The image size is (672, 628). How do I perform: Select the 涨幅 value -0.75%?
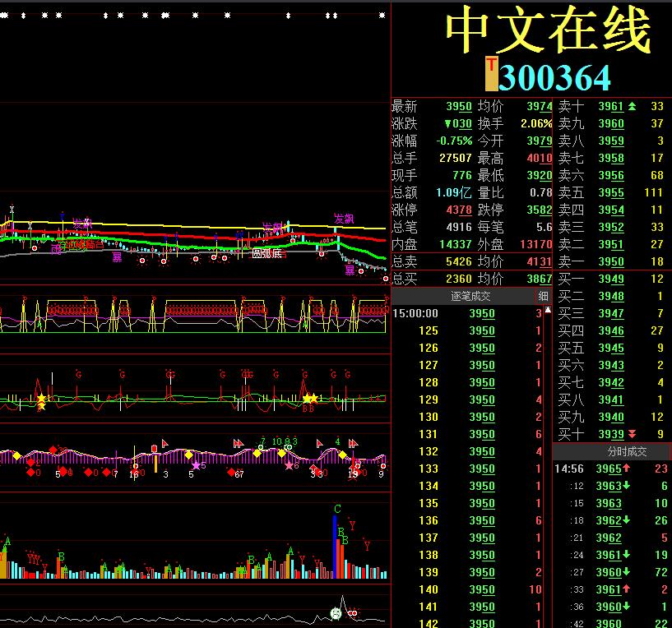click(x=454, y=141)
